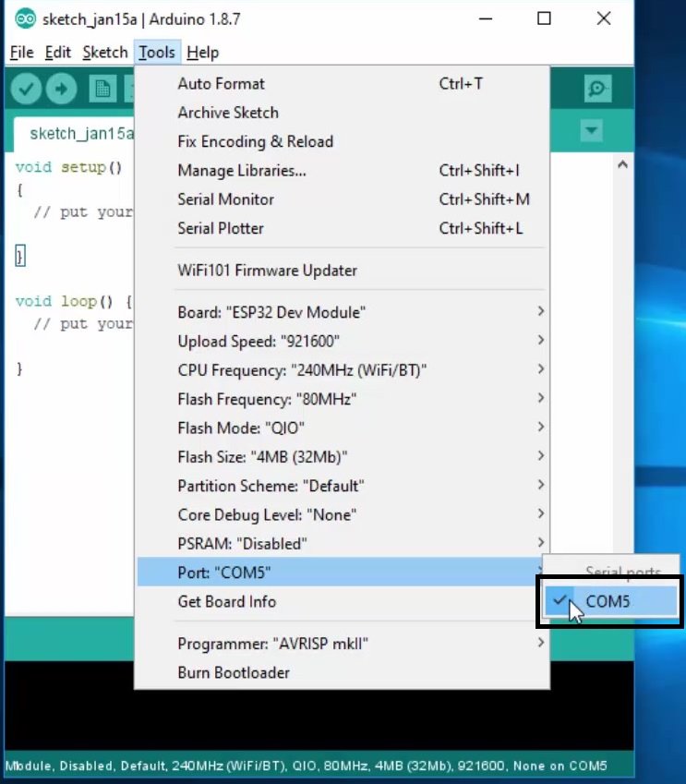Select the sketch_jan15a editor tab

pyautogui.click(x=75, y=134)
